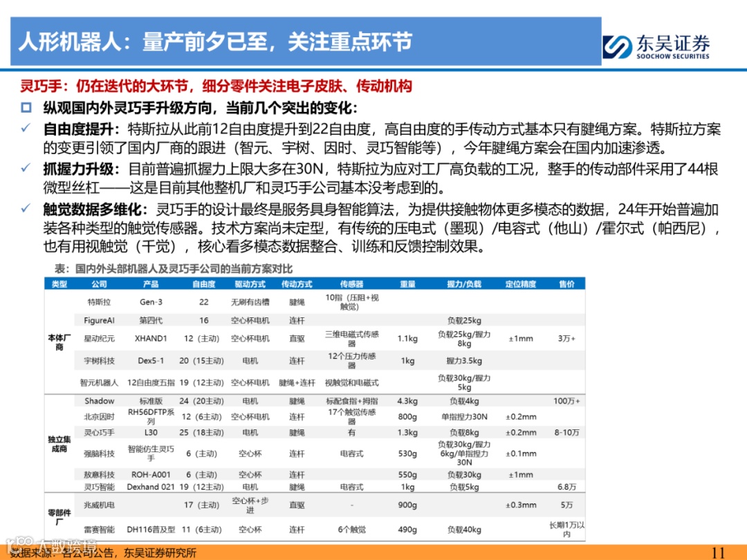Click the 定位精度 column header
This screenshot has height=560, width=747.
pos(521,284)
